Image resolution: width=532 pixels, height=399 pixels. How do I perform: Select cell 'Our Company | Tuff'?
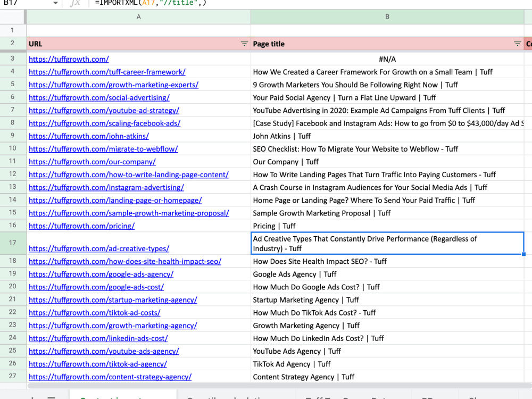[387, 162]
